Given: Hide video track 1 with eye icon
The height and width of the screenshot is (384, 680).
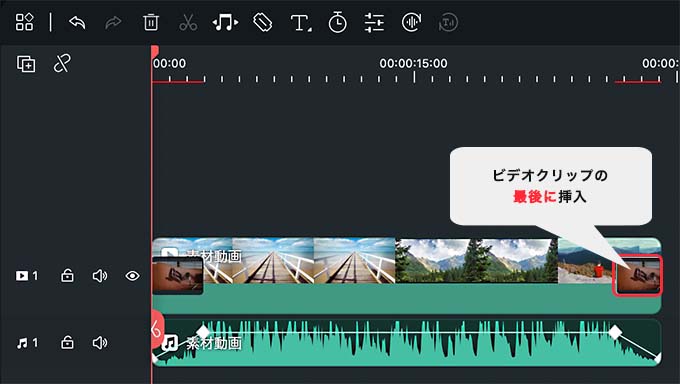Looking at the screenshot, I should pyautogui.click(x=132, y=276).
